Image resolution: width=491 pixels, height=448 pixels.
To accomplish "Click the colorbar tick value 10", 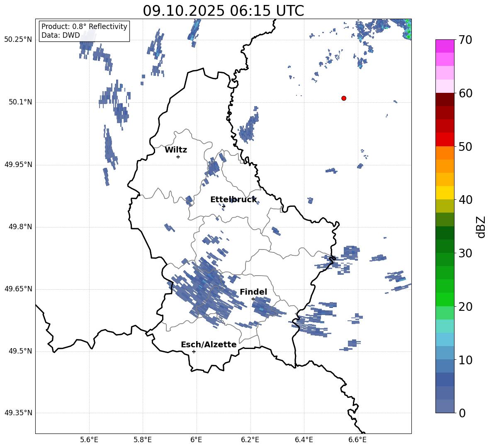I will 465,360.
